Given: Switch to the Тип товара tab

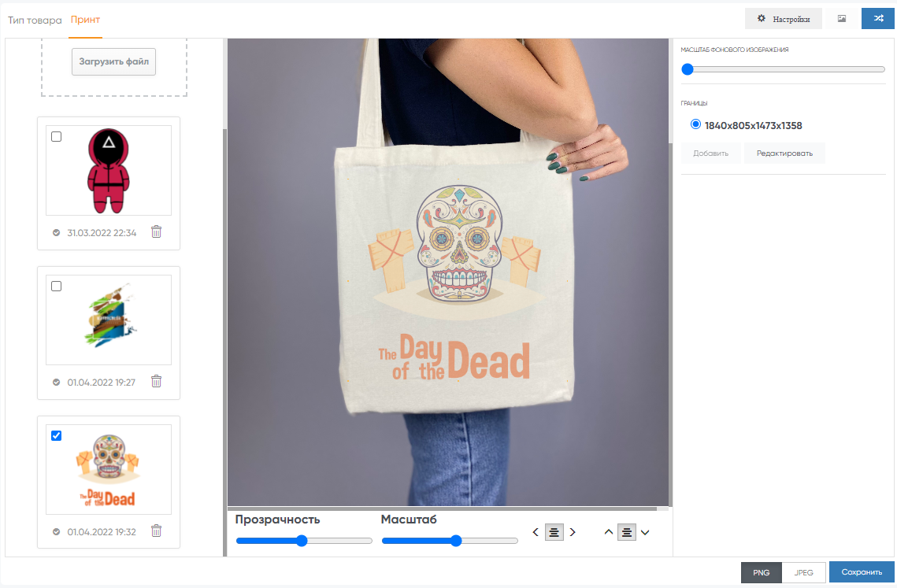Looking at the screenshot, I should pos(35,20).
